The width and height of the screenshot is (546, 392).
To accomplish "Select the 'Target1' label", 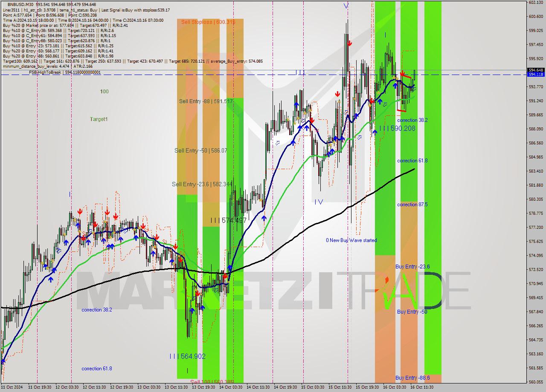I will (99, 119).
